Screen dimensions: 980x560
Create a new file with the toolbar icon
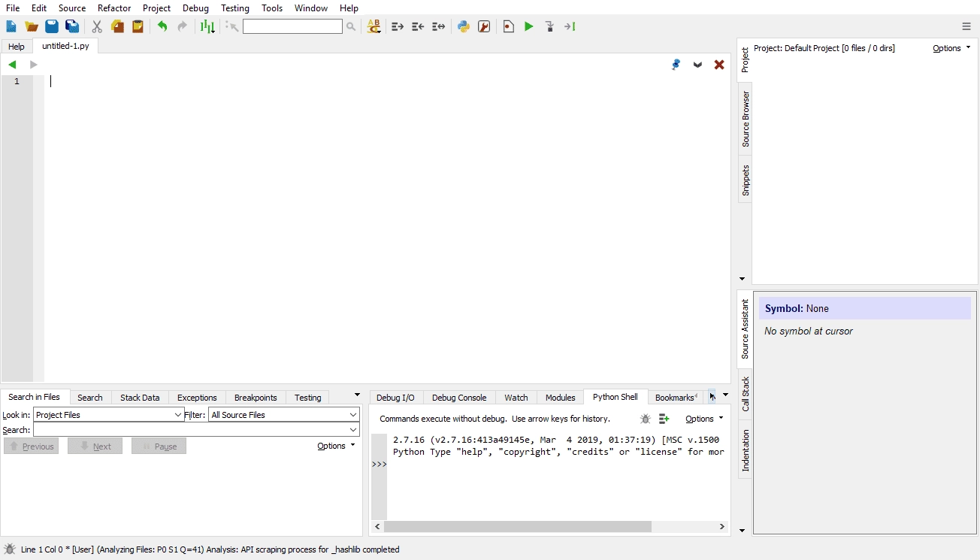pos(11,26)
